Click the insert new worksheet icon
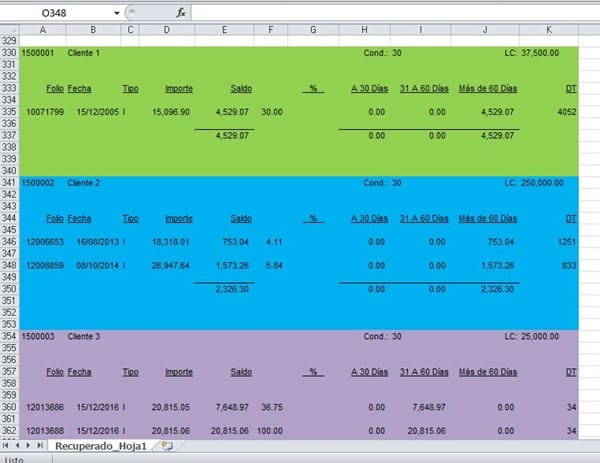The height and width of the screenshot is (463, 600). click(167, 446)
